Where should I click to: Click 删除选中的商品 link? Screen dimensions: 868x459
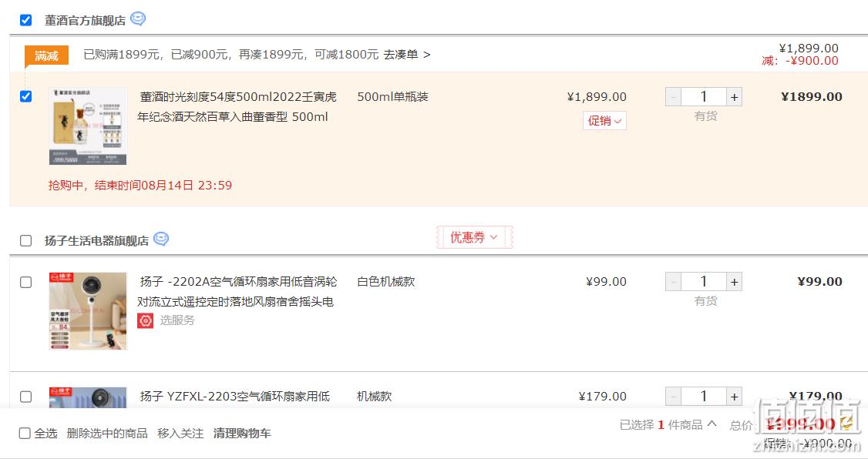(107, 433)
